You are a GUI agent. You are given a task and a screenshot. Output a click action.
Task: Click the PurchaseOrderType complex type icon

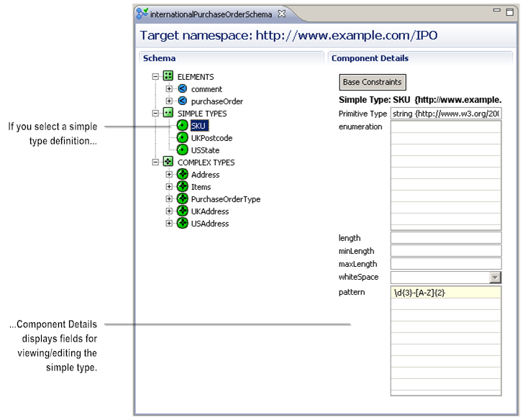tap(182, 199)
